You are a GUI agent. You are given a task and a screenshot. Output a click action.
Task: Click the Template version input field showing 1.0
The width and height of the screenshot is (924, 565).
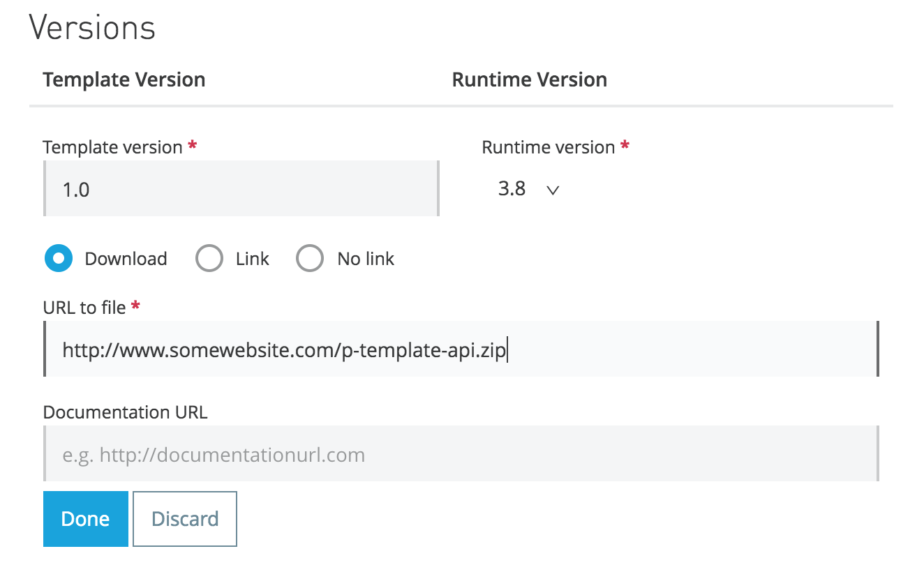tap(241, 189)
